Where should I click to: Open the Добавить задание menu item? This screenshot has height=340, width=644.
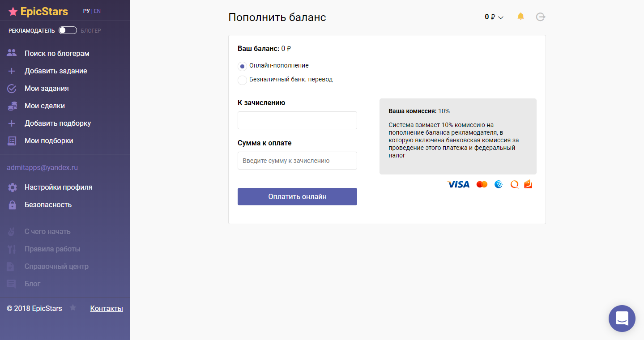click(55, 71)
